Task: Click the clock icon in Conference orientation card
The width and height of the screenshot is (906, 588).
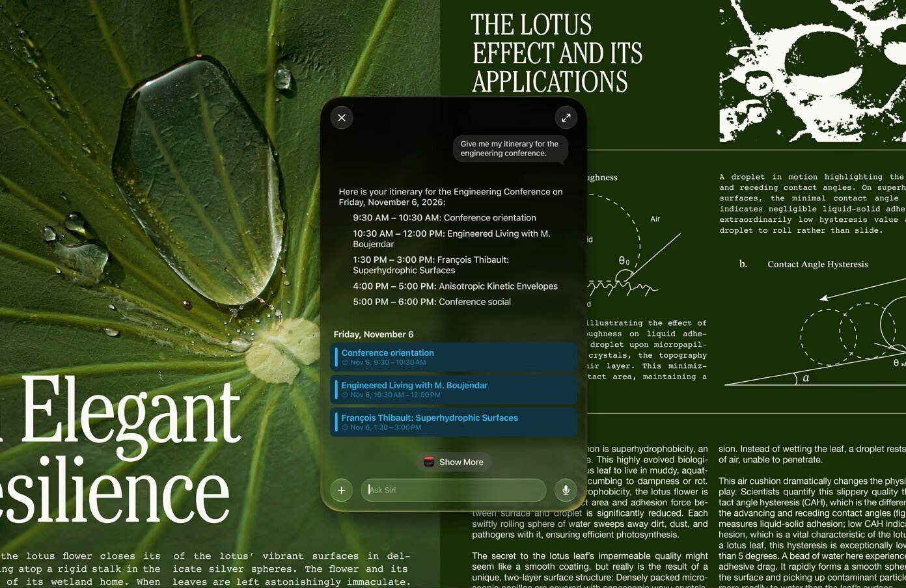Action: (346, 362)
